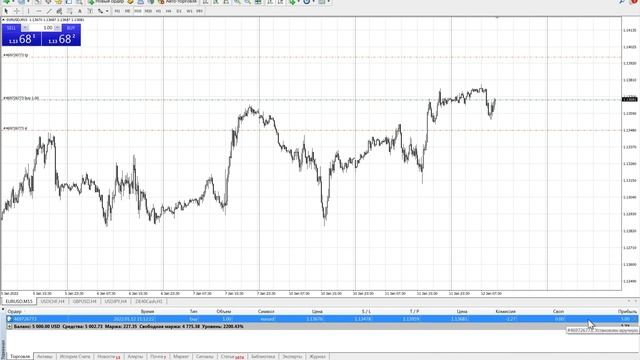
Task: Select the tp level line on chart
Action: pyautogui.click(x=312, y=56)
